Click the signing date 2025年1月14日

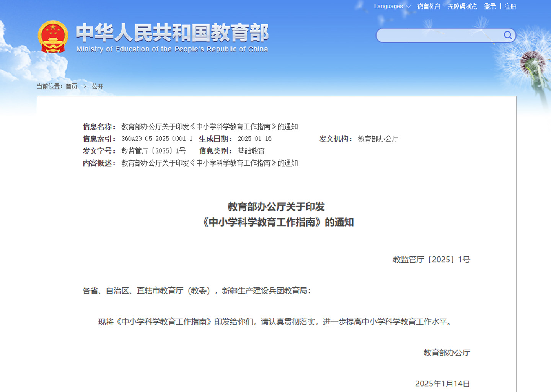pos(442,384)
